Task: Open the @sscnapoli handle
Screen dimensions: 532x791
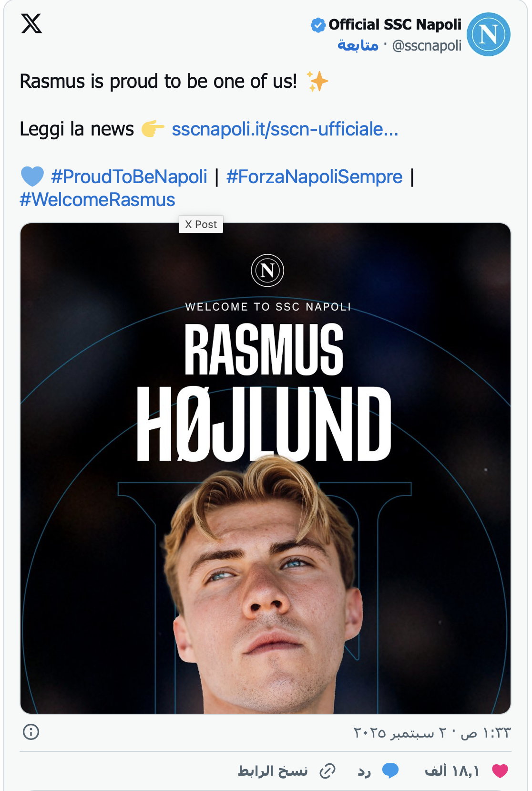Action: click(x=427, y=45)
